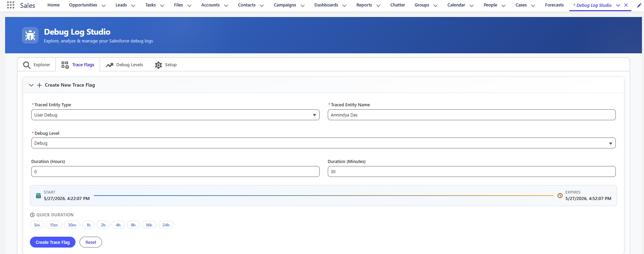Click the Reset button

pos(91,242)
